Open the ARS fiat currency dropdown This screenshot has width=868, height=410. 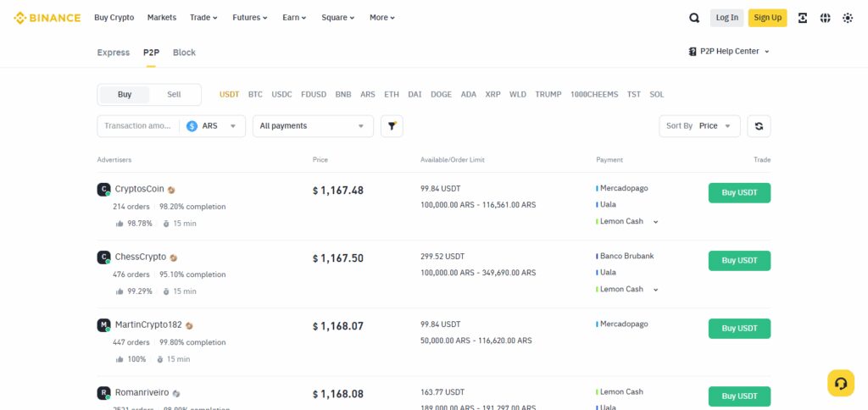point(213,126)
